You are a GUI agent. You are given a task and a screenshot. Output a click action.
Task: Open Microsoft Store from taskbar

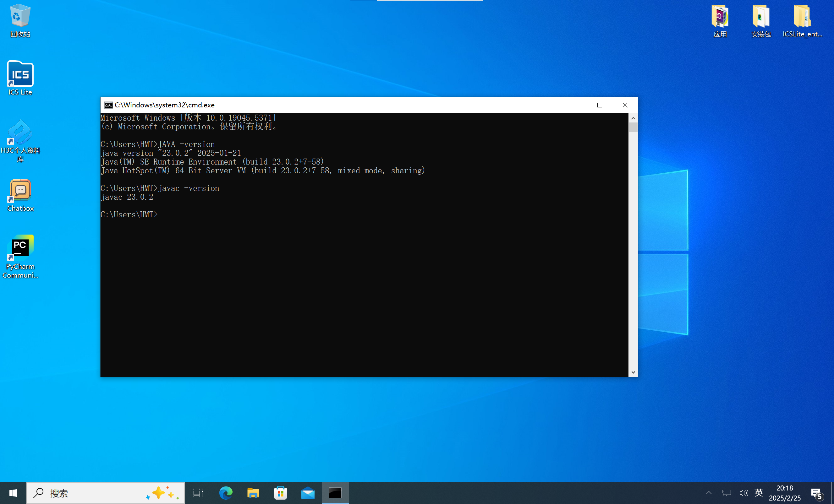click(x=281, y=493)
